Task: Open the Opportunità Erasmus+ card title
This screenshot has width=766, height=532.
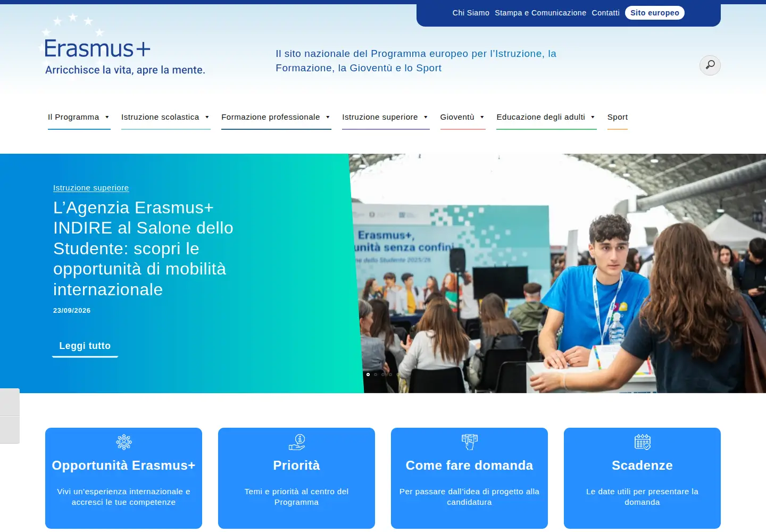Action: (x=123, y=465)
